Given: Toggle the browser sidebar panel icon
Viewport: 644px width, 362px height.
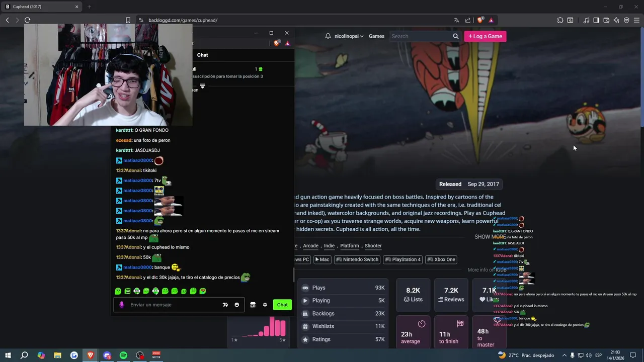Looking at the screenshot, I should point(596,20).
